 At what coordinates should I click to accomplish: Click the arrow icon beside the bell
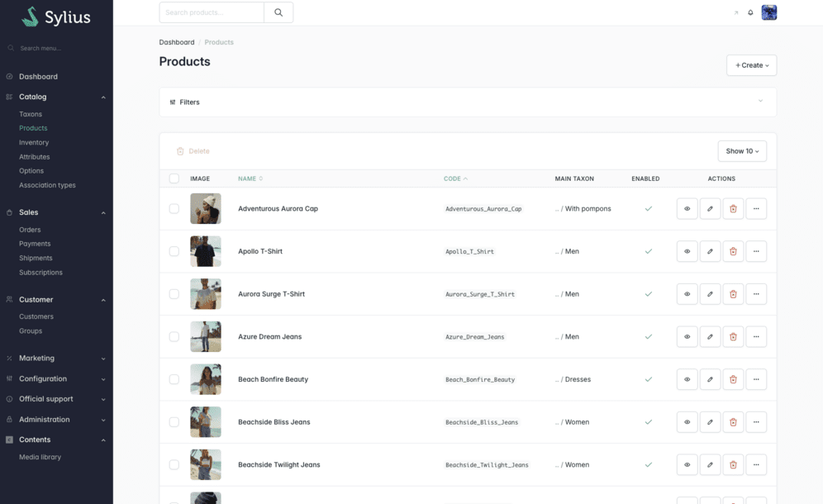[736, 12]
